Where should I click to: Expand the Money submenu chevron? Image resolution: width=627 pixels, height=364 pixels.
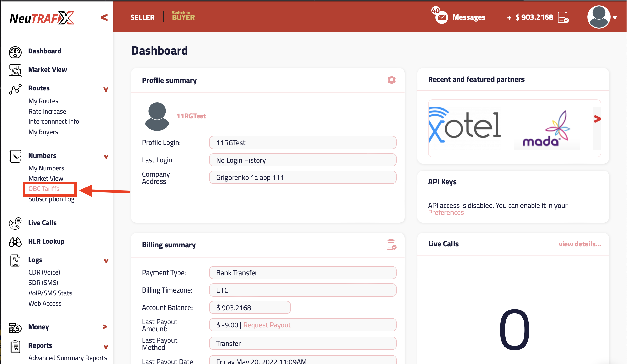[x=104, y=327]
